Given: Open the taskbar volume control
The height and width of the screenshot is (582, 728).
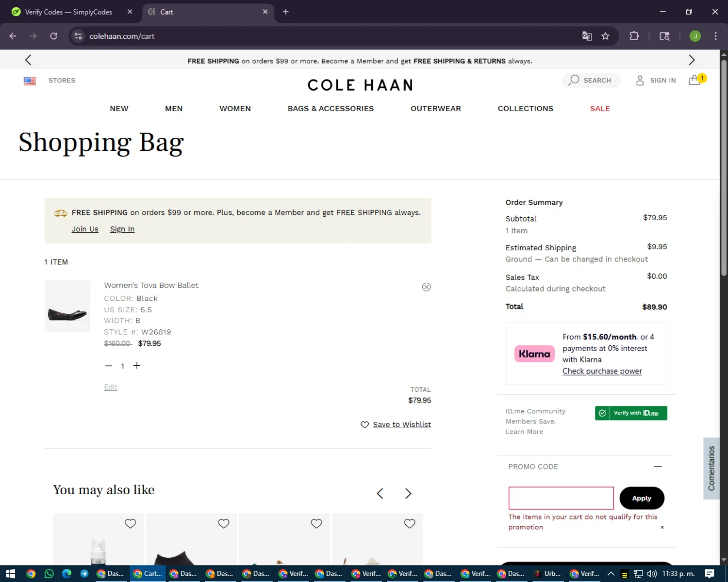Looking at the screenshot, I should (x=652, y=574).
